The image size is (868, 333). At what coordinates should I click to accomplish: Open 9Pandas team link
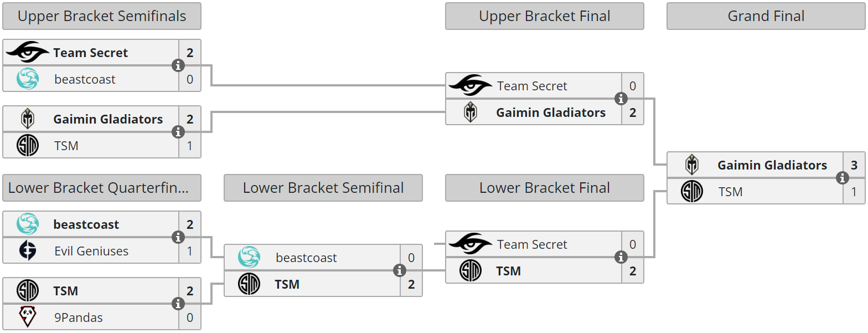(79, 317)
